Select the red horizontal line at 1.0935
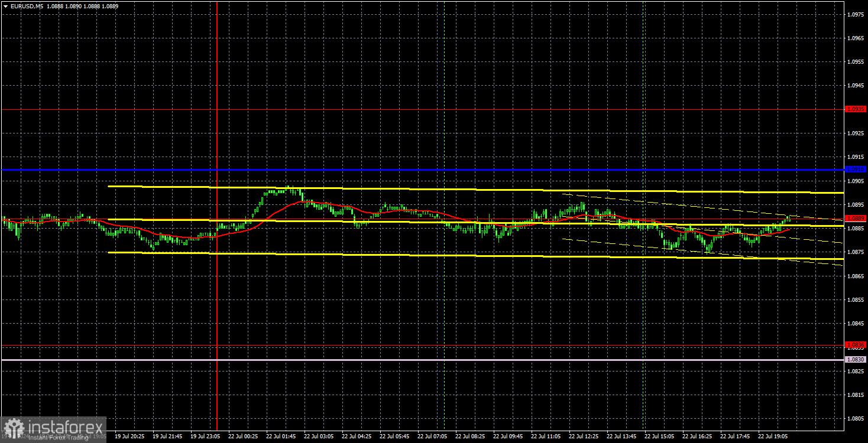868x443 pixels. 422,109
